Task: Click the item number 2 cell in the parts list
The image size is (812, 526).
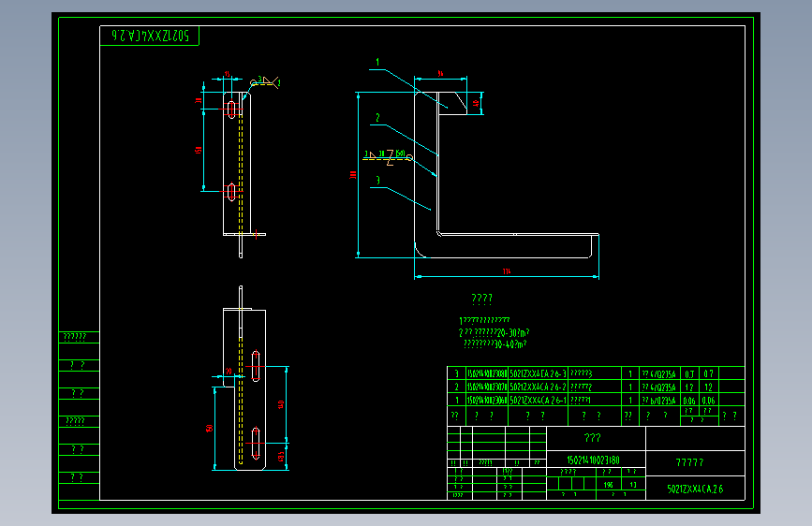Action: click(x=457, y=387)
